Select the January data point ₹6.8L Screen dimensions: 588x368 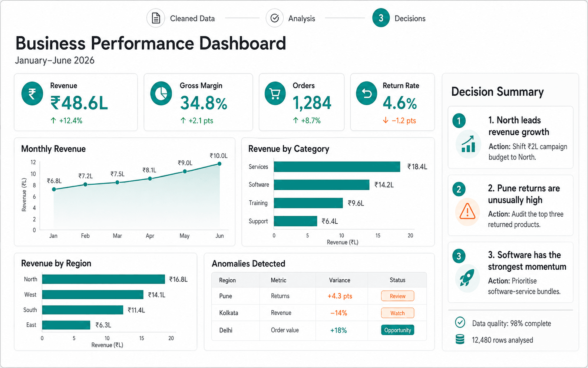pos(54,189)
